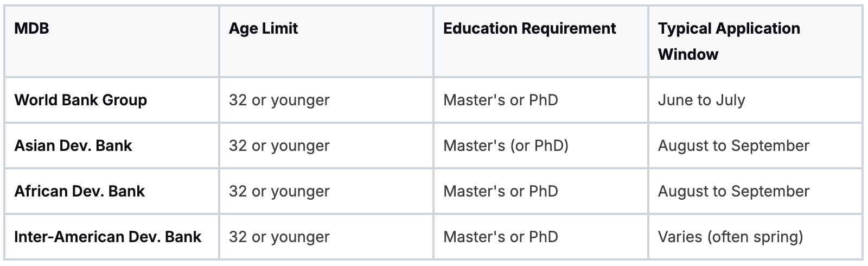The image size is (868, 266).
Task: Click Inter-American Dev. Bank's age limit cell
Action: pyautogui.click(x=326, y=237)
